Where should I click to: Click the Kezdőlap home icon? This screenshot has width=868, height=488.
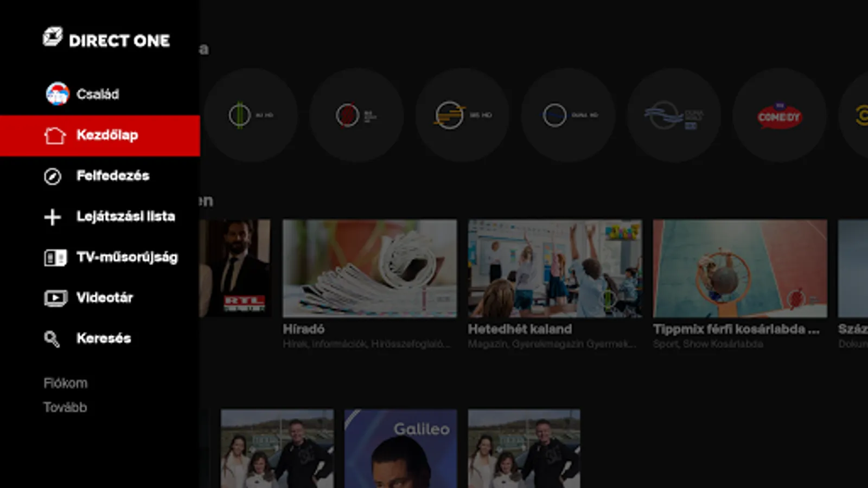[x=55, y=135]
